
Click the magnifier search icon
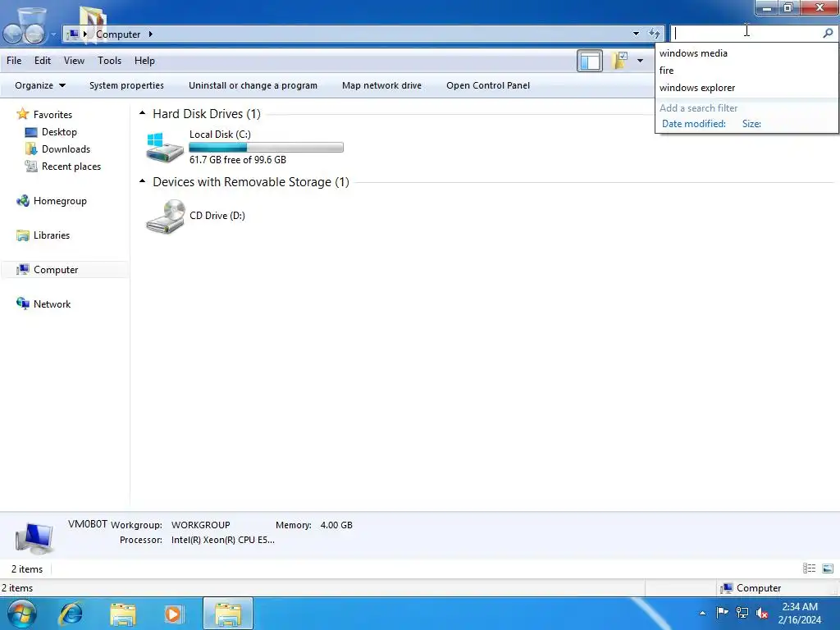point(828,33)
